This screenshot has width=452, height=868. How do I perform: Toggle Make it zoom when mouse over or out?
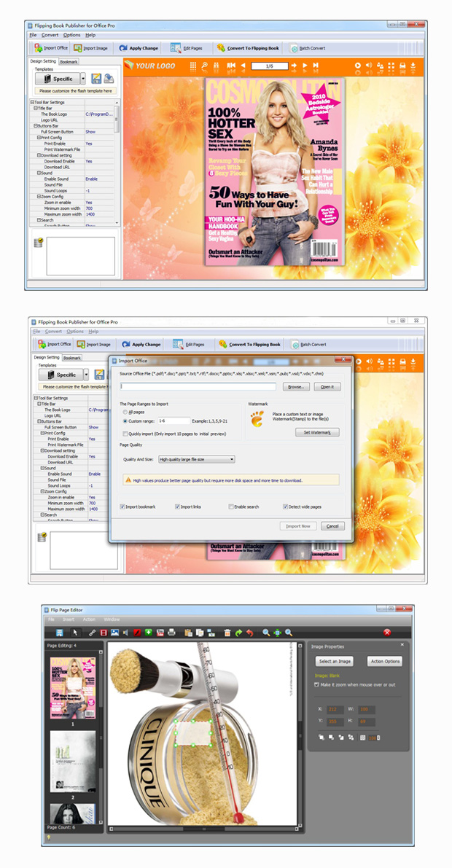pyautogui.click(x=316, y=685)
